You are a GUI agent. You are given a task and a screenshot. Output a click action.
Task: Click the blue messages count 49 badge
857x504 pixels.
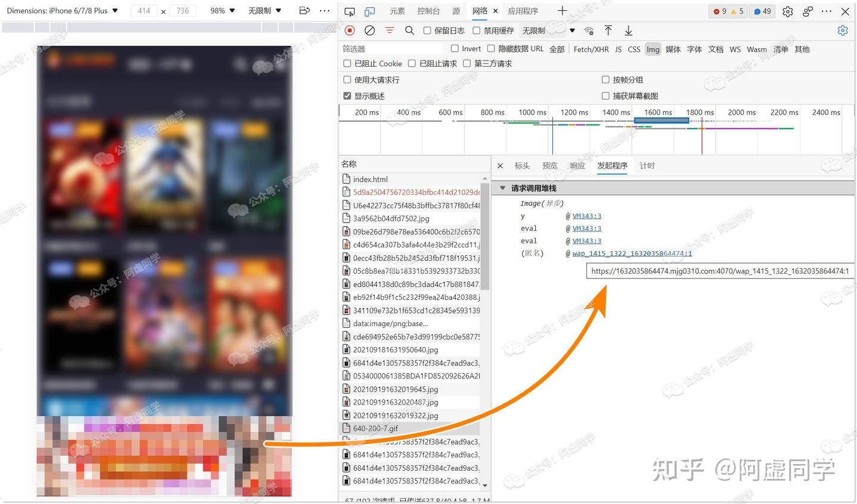point(762,11)
